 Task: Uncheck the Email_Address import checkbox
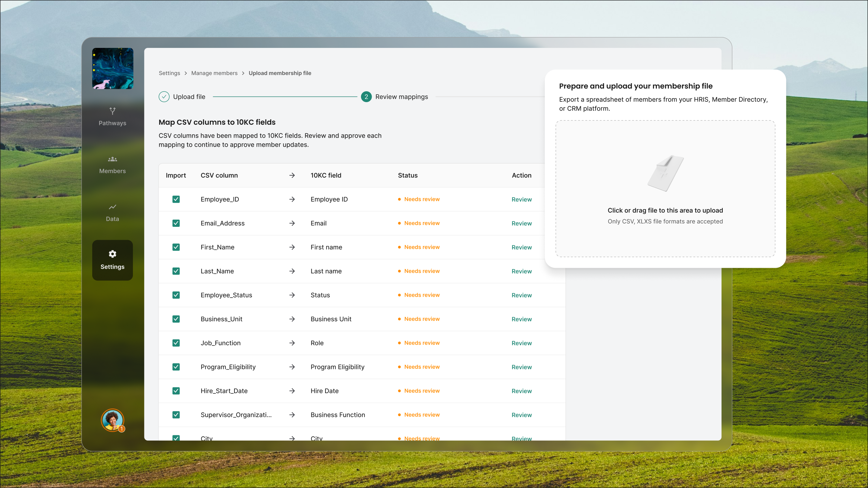176,223
